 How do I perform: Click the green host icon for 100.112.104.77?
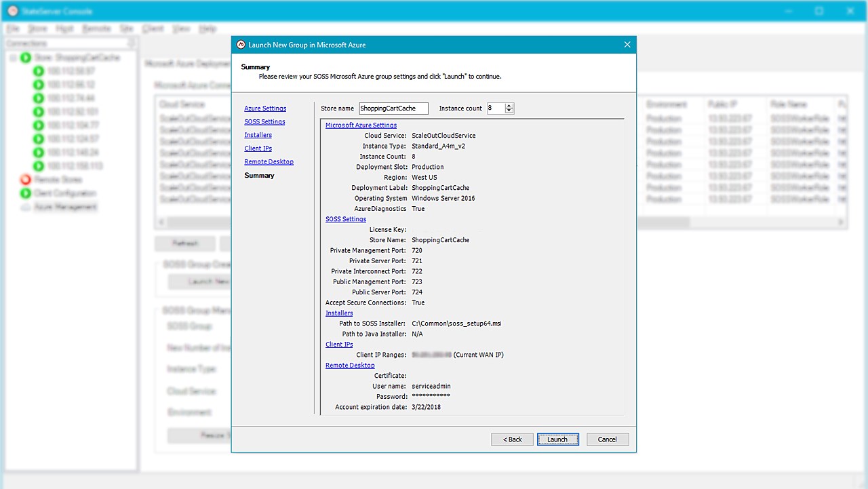point(39,125)
